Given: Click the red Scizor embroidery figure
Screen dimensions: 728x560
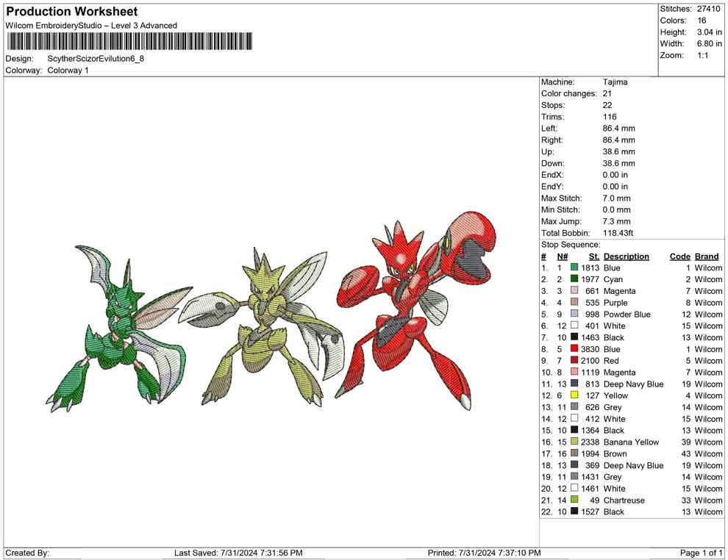Looking at the screenshot, I should point(415,311).
